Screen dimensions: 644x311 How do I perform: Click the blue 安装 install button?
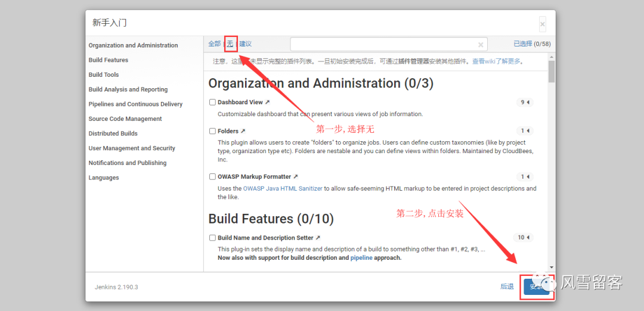pyautogui.click(x=537, y=287)
